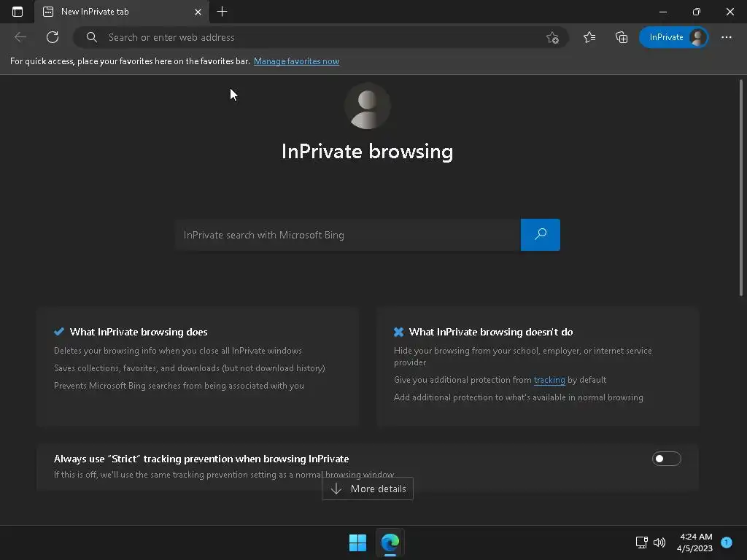This screenshot has height=560, width=747.
Task: Open the tab actions menu icon
Action: [x=18, y=12]
